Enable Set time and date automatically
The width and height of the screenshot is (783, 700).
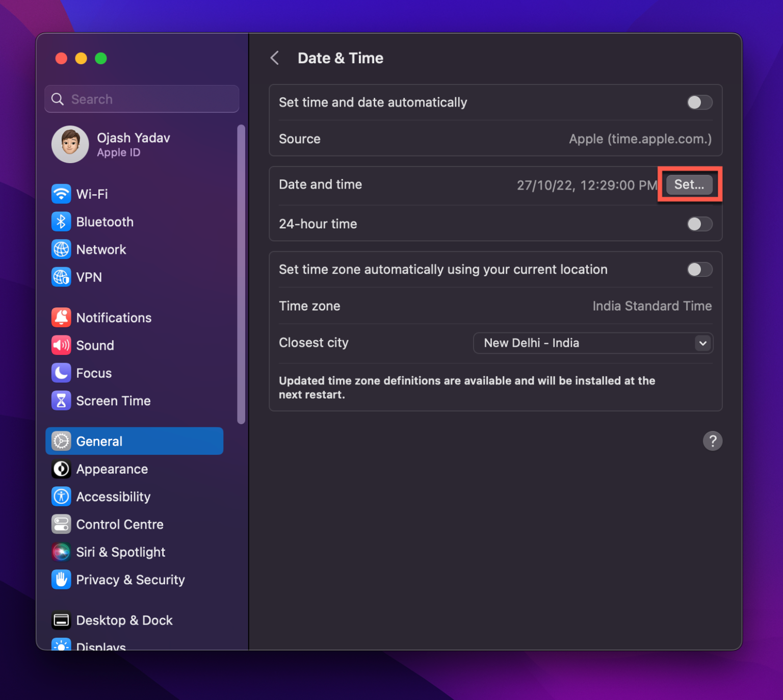coord(699,102)
